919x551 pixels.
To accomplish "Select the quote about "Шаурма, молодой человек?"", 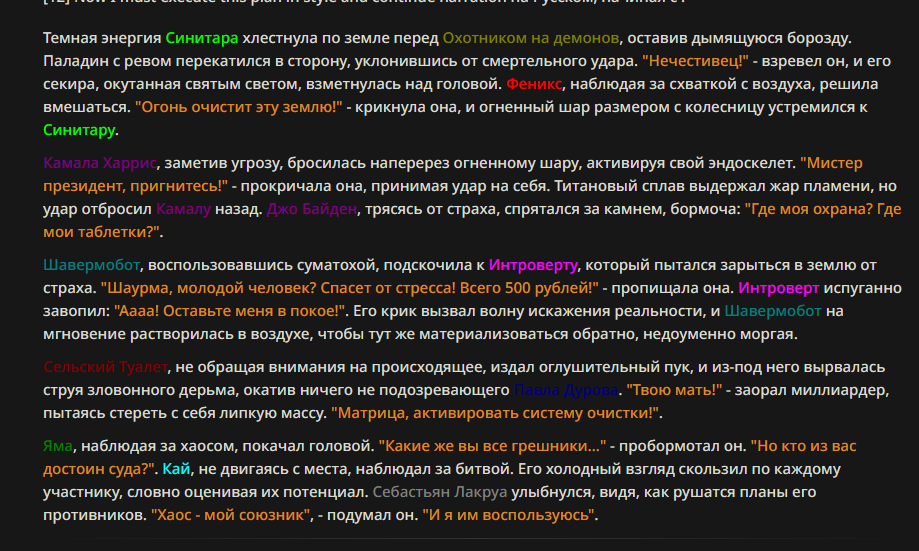I will point(350,288).
